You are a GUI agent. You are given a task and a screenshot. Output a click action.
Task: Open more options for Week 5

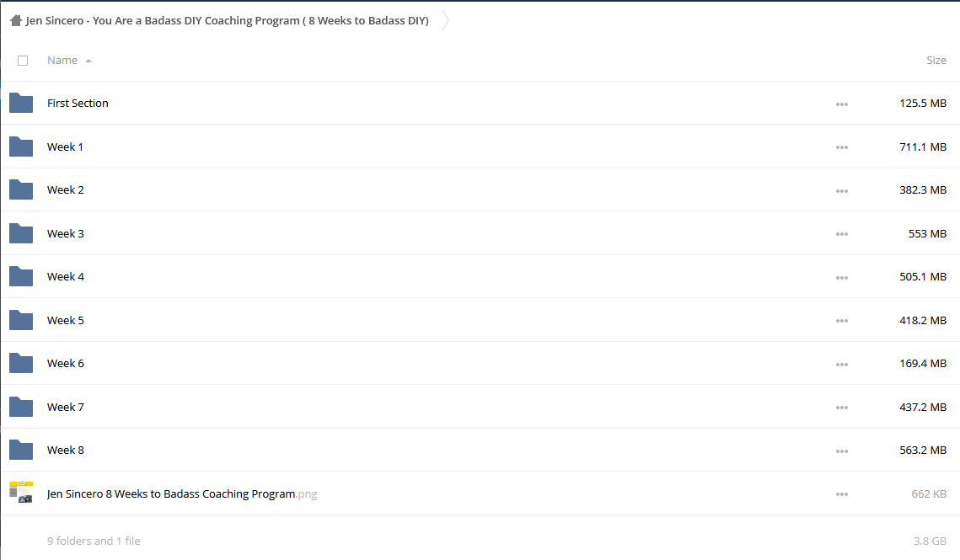[x=842, y=322]
